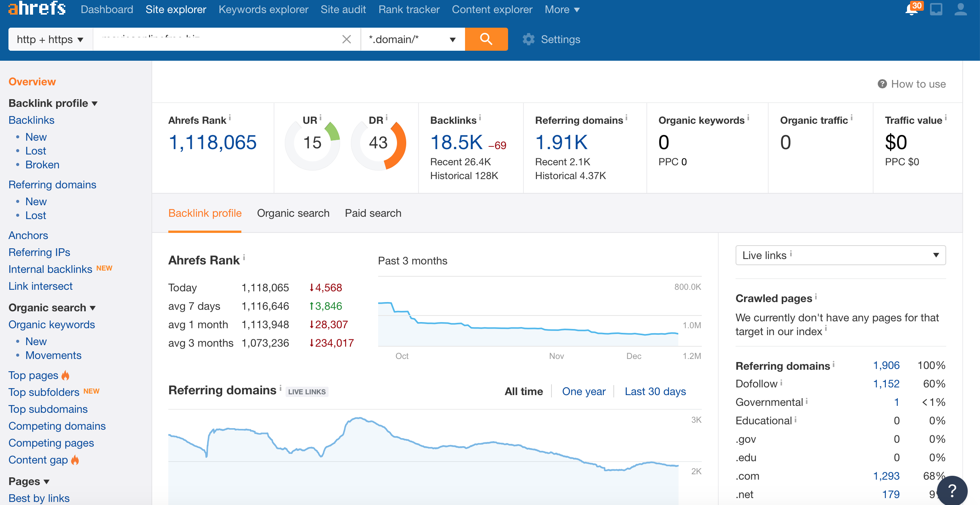Click the How to use help icon
The image size is (980, 505).
click(882, 84)
